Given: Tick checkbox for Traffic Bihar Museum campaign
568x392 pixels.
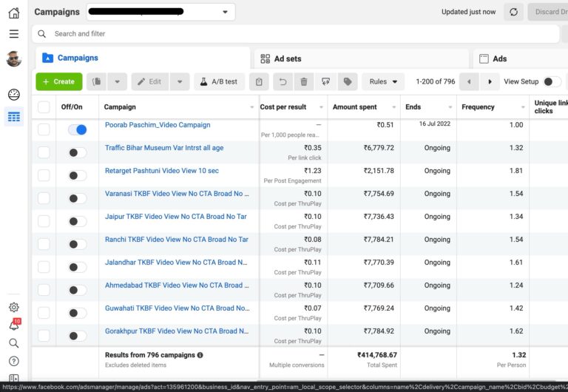Looking at the screenshot, I should 44,152.
